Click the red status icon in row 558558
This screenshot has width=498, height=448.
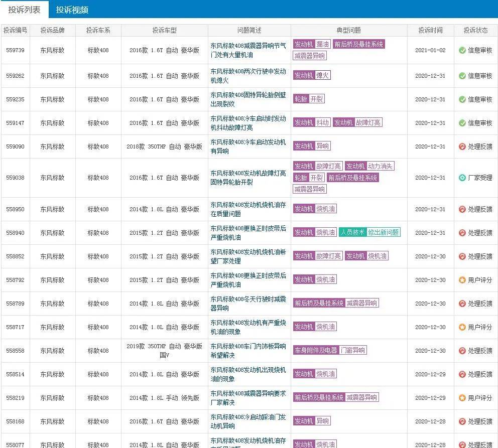(x=462, y=351)
